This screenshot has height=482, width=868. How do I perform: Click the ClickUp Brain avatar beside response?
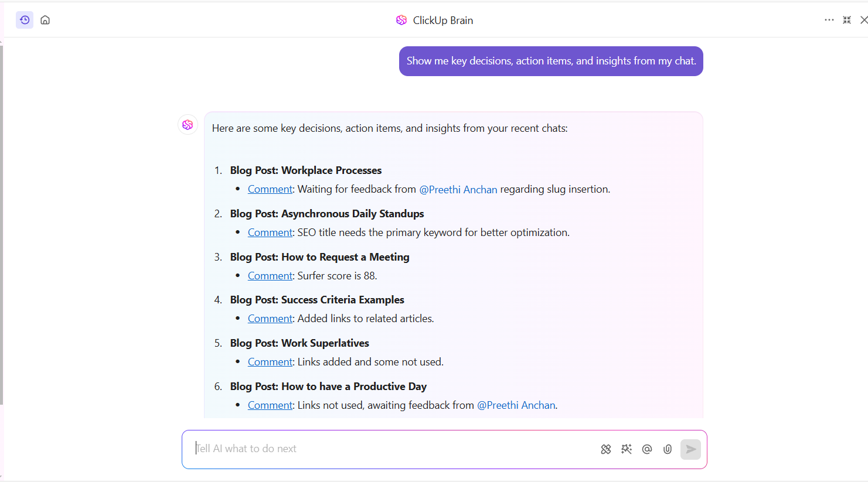point(188,125)
